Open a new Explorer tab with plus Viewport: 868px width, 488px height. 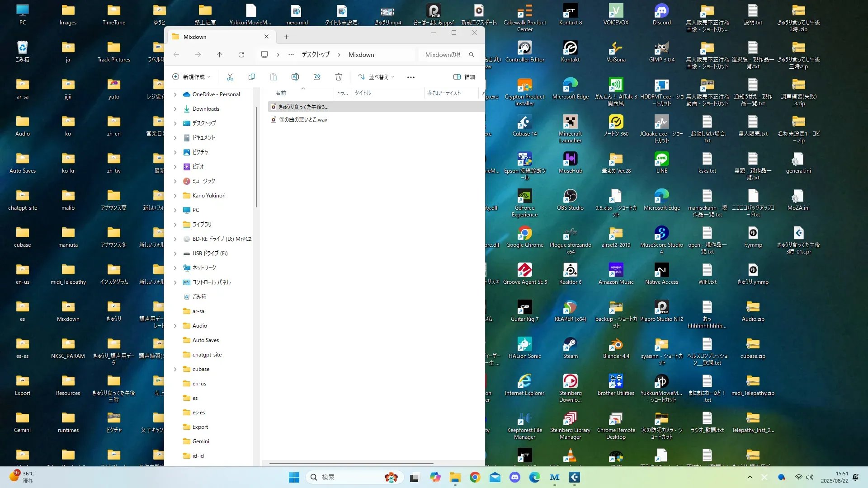coord(286,37)
